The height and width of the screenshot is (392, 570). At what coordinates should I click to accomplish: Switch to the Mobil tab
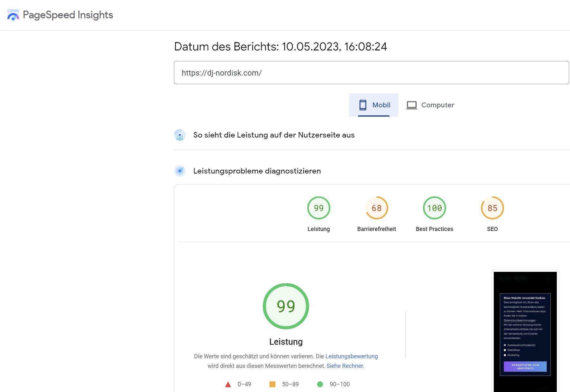coord(374,105)
